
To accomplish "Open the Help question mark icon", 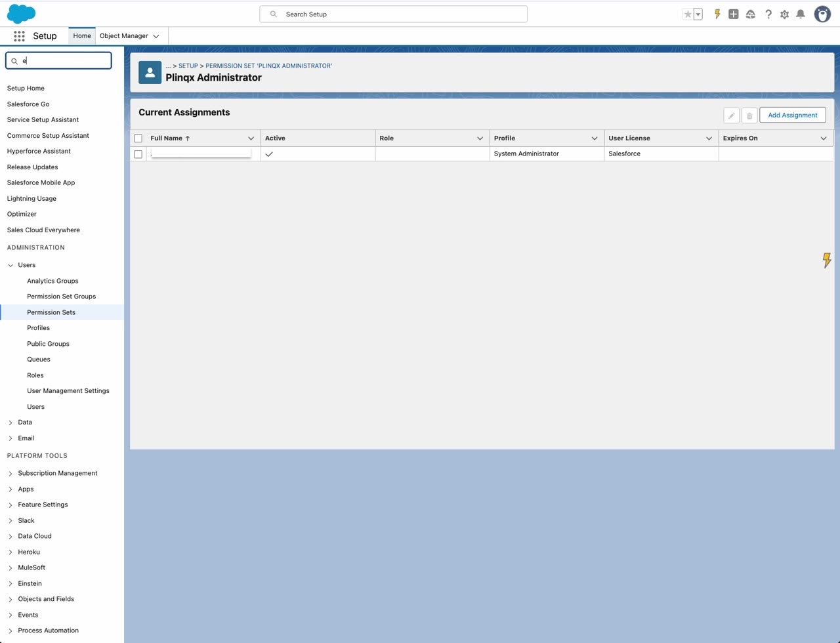I will (x=768, y=14).
